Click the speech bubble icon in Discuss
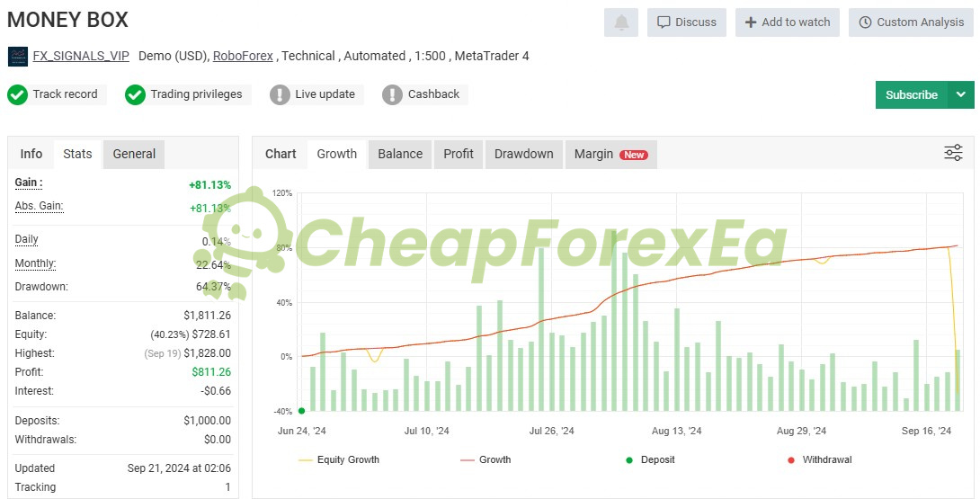The width and height of the screenshot is (980, 499). tap(664, 22)
